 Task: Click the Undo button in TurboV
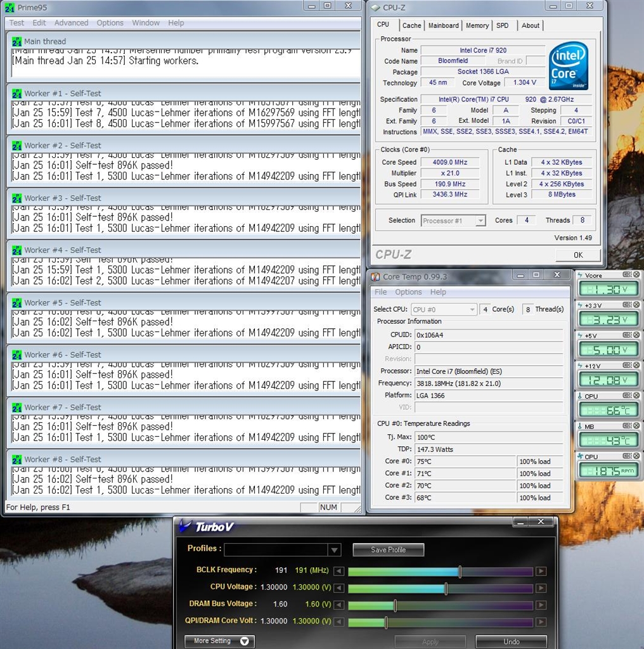pos(511,641)
